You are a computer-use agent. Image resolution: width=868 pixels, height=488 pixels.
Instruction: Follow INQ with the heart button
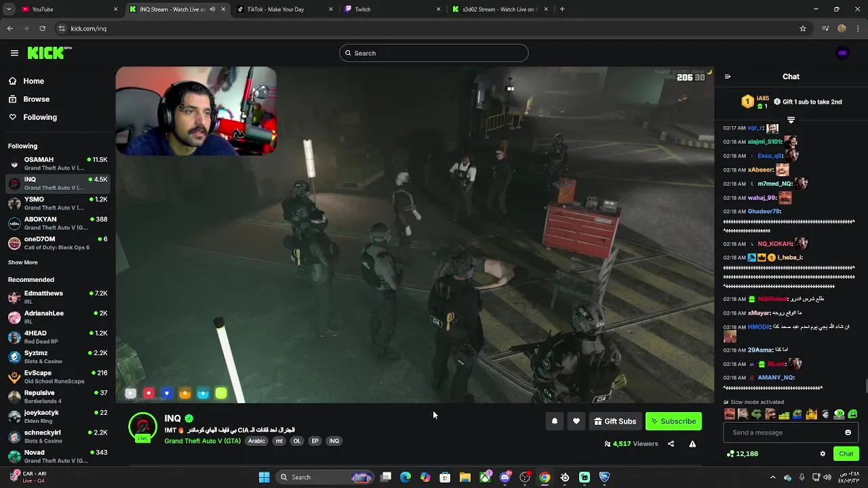(x=576, y=421)
